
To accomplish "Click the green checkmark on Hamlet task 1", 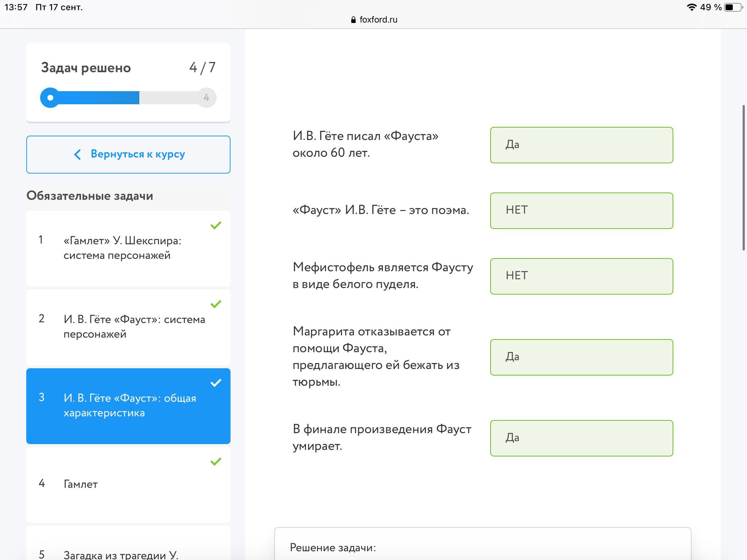I will [x=216, y=225].
